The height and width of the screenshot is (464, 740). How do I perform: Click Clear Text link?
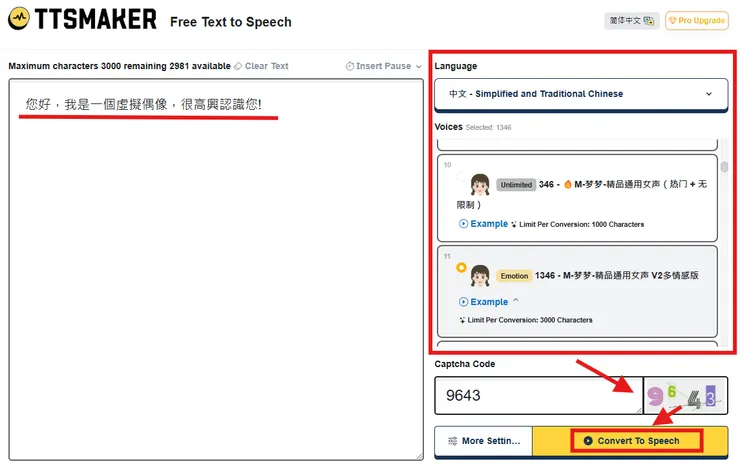266,66
